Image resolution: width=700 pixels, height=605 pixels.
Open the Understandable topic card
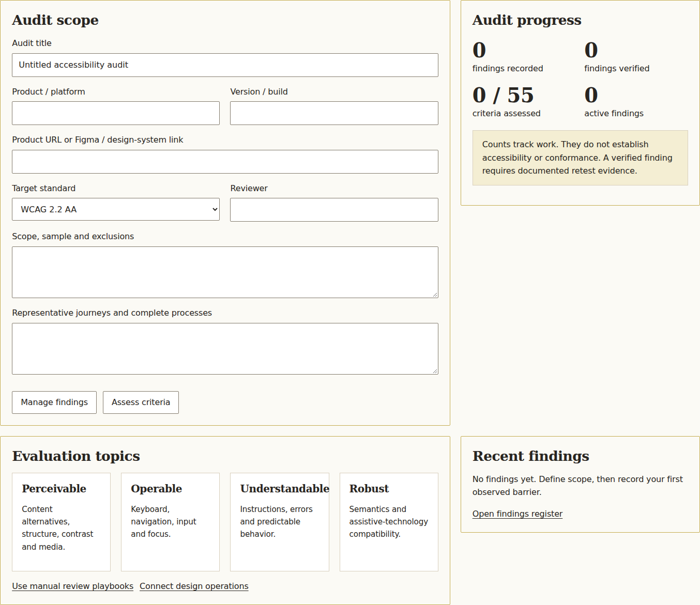(x=280, y=522)
